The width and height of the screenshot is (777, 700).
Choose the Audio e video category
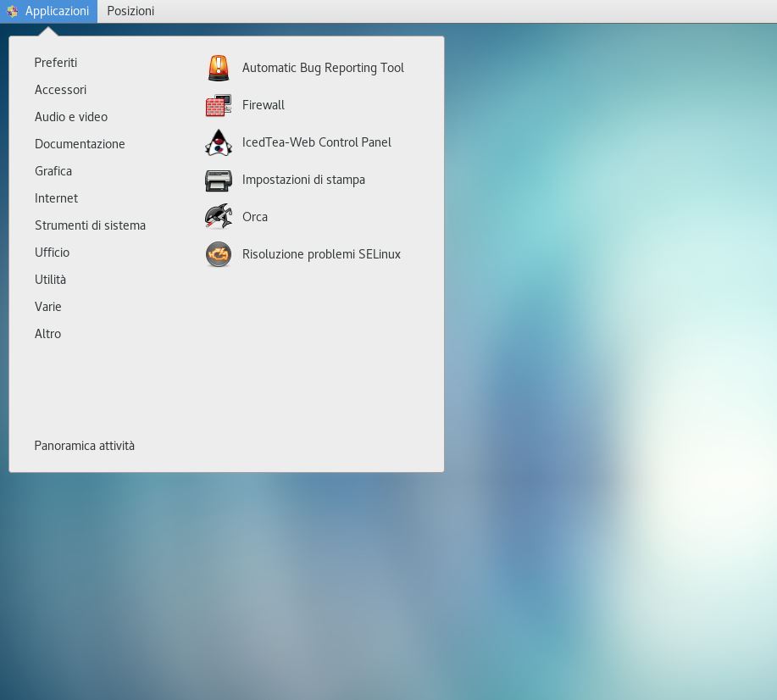71,117
